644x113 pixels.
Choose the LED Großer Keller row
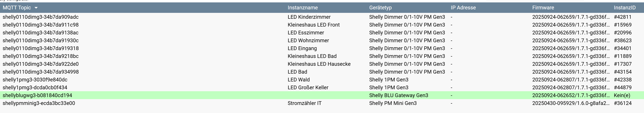point(308,88)
